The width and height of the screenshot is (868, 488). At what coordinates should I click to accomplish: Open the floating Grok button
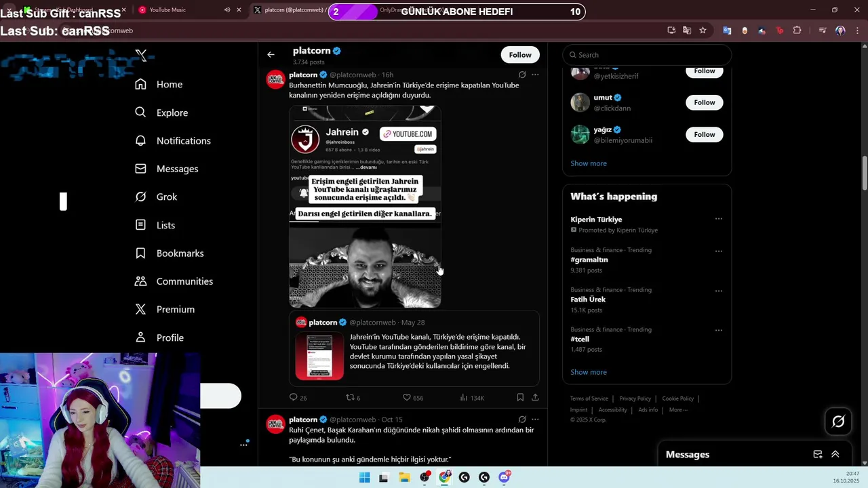(838, 422)
